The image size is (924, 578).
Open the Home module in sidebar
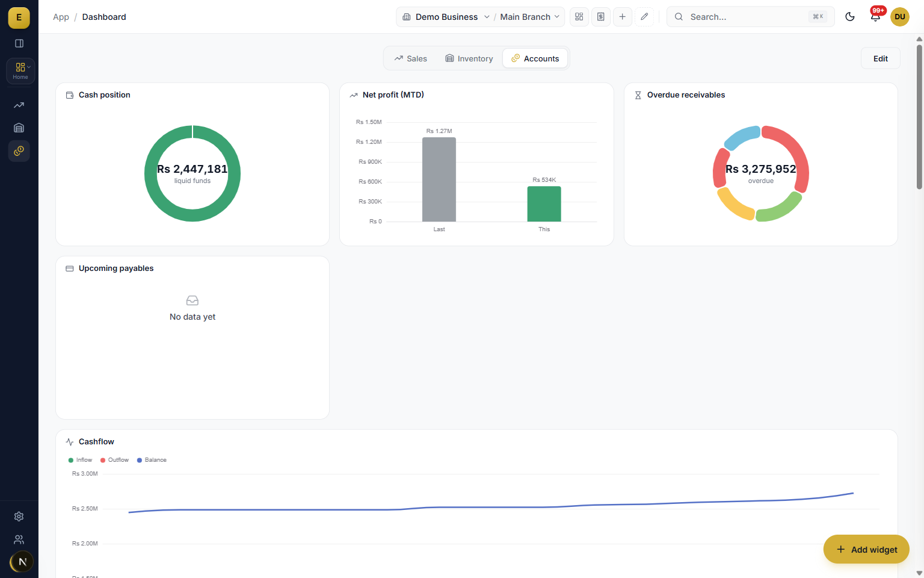click(x=20, y=70)
